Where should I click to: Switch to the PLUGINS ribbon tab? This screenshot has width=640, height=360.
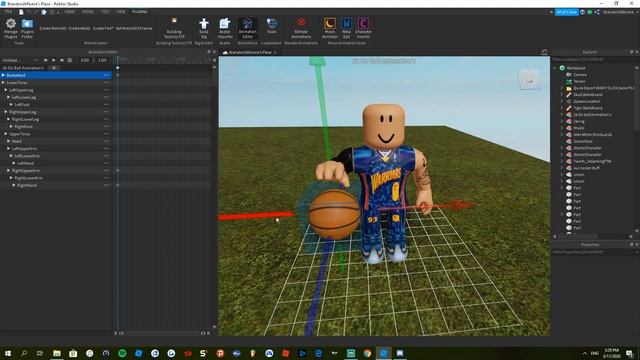click(x=140, y=12)
